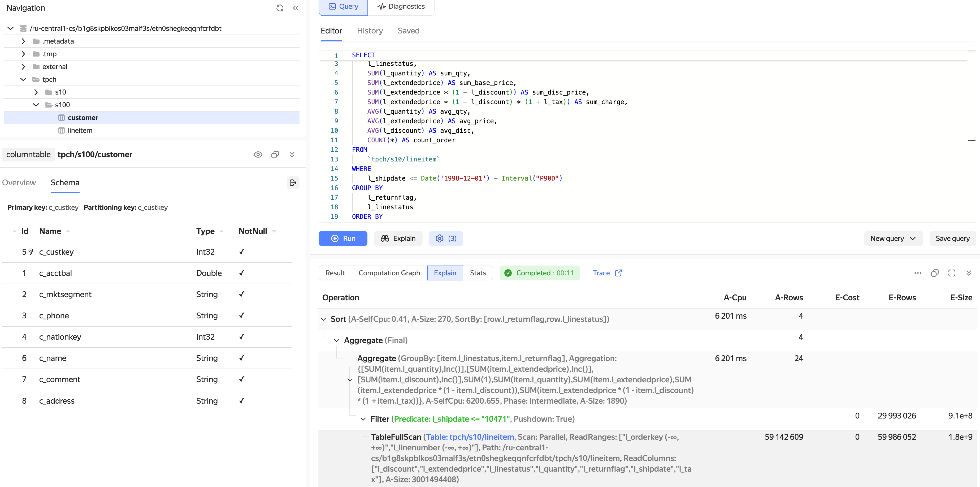
Task: Collapse the results pane double-chevron
Action: coord(969,273)
